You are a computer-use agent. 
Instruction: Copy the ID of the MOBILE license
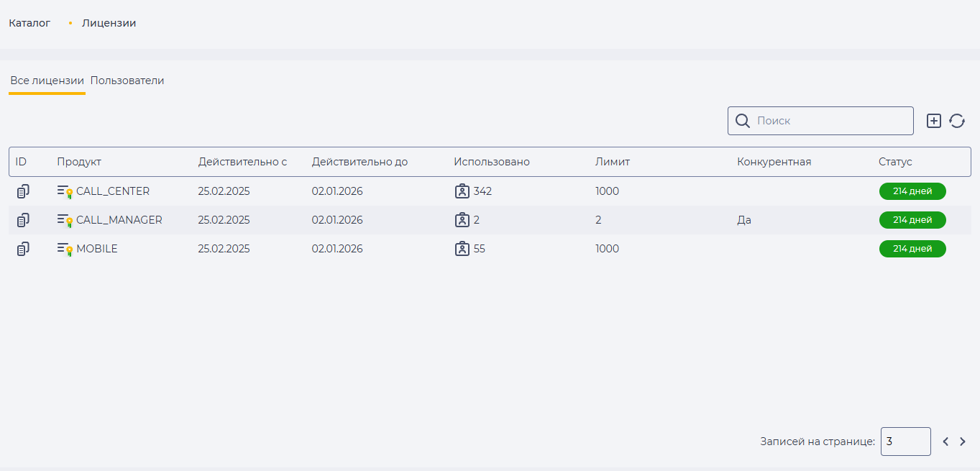tap(23, 249)
